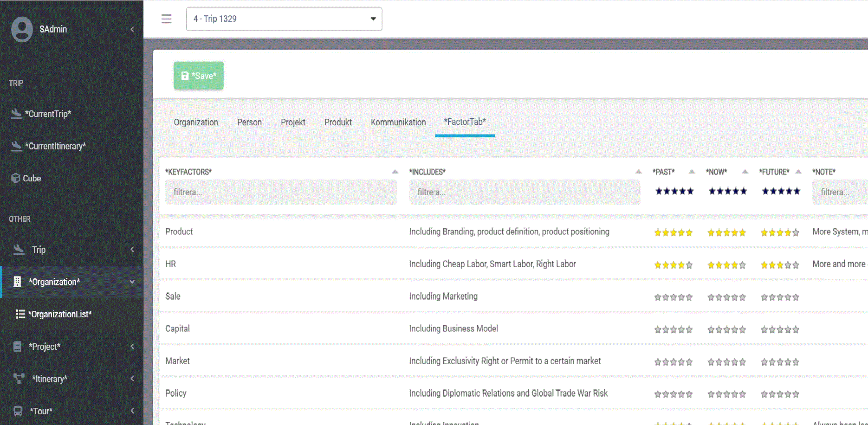
Task: Switch to the Produkt tab
Action: (338, 122)
